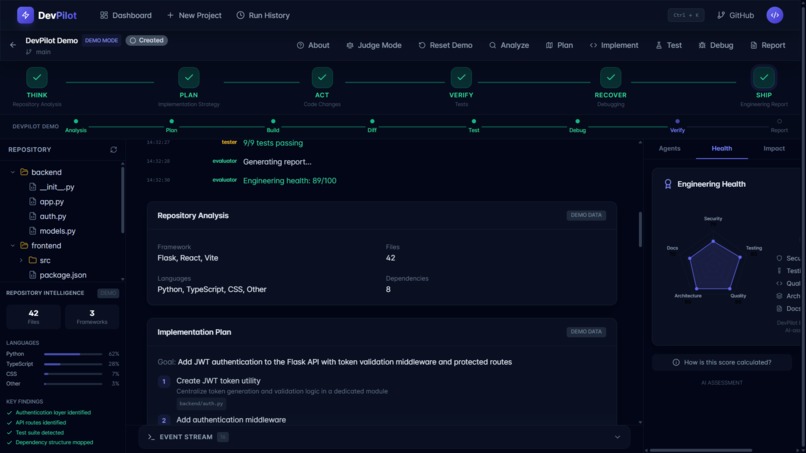
Task: Click Reset Demo
Action: coord(445,45)
